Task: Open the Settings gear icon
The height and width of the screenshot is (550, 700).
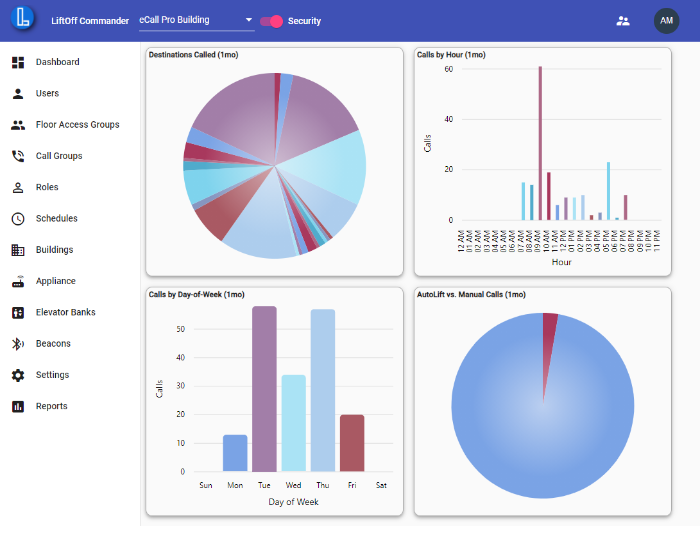Action: 18,375
